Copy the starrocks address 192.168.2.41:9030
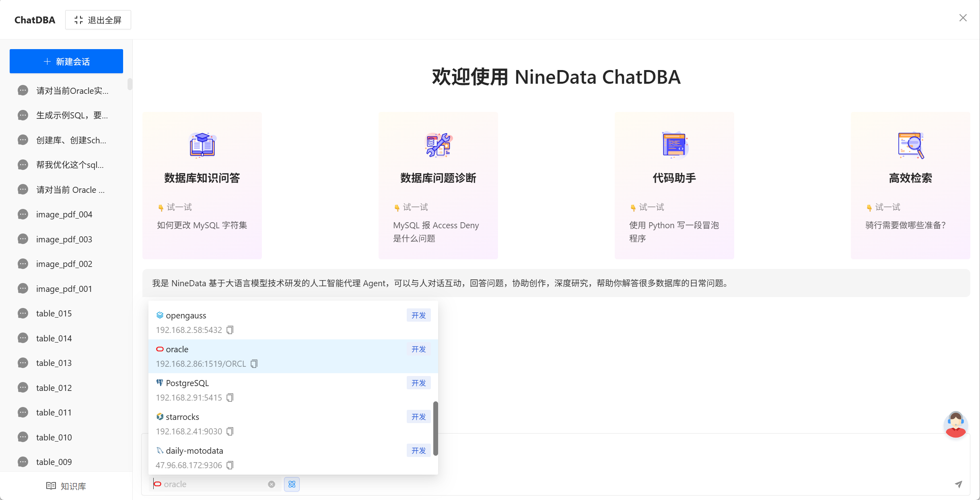 (230, 432)
